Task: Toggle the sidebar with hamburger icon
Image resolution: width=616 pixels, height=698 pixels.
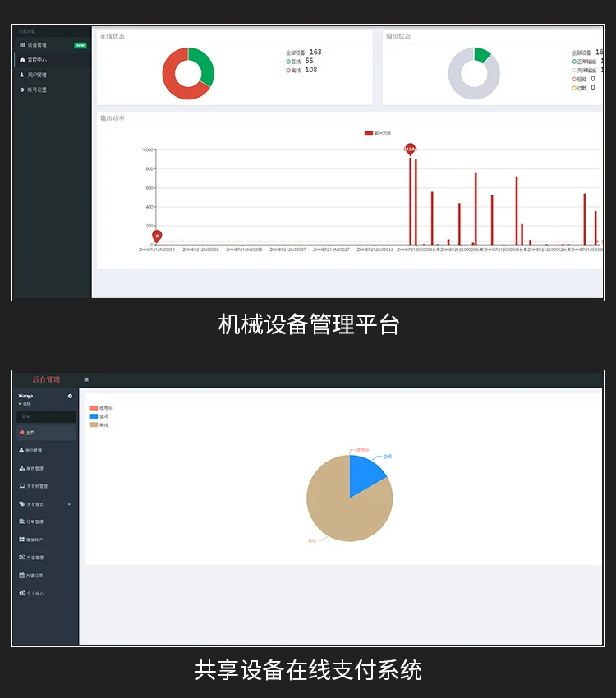Action: (86, 379)
